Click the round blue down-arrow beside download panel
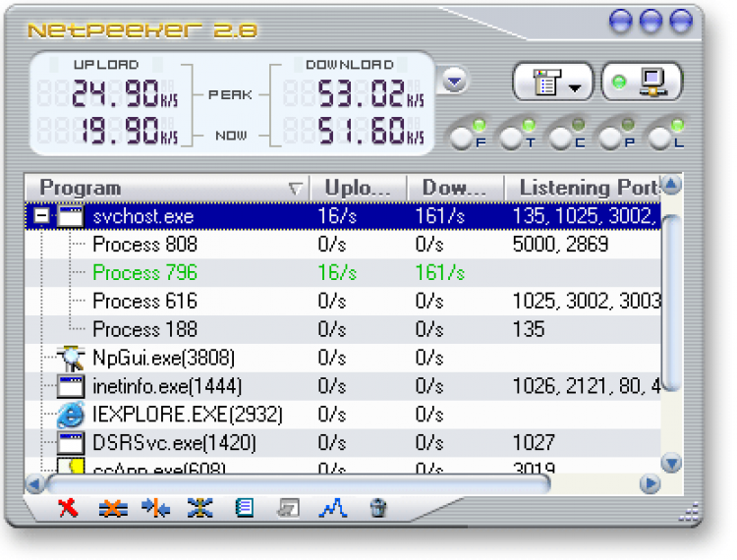This screenshot has height=560, width=737. tap(454, 82)
